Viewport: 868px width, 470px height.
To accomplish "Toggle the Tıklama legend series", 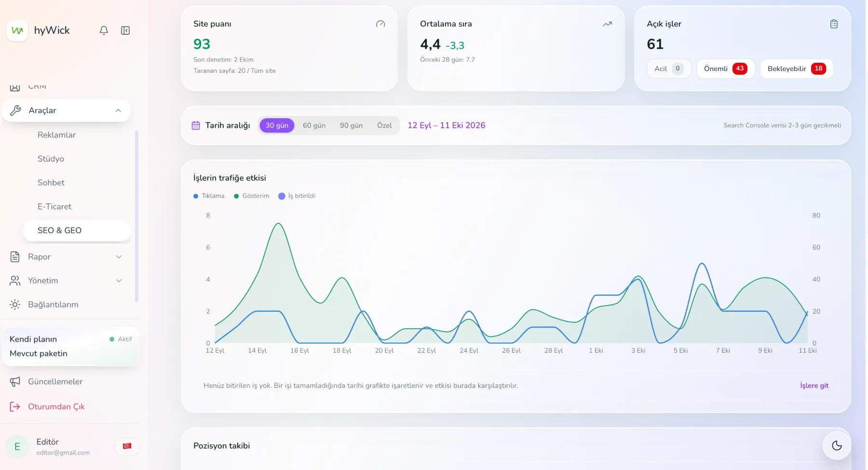I will (209, 196).
